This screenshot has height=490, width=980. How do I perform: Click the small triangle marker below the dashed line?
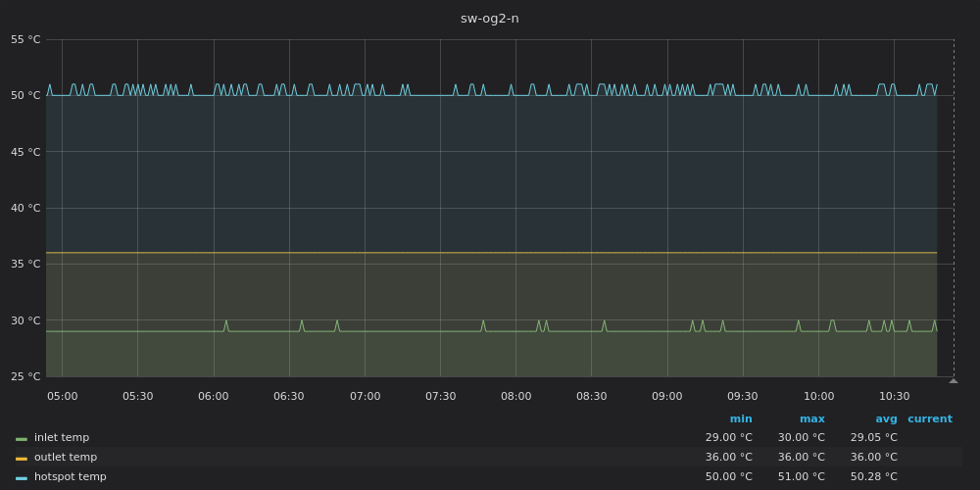coord(954,380)
